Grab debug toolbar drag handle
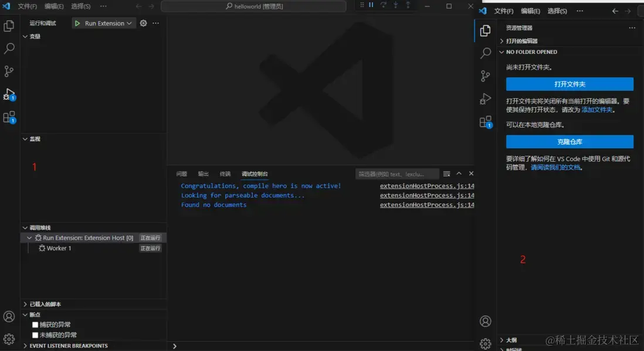Screen dimensions: 644x351 pyautogui.click(x=362, y=5)
